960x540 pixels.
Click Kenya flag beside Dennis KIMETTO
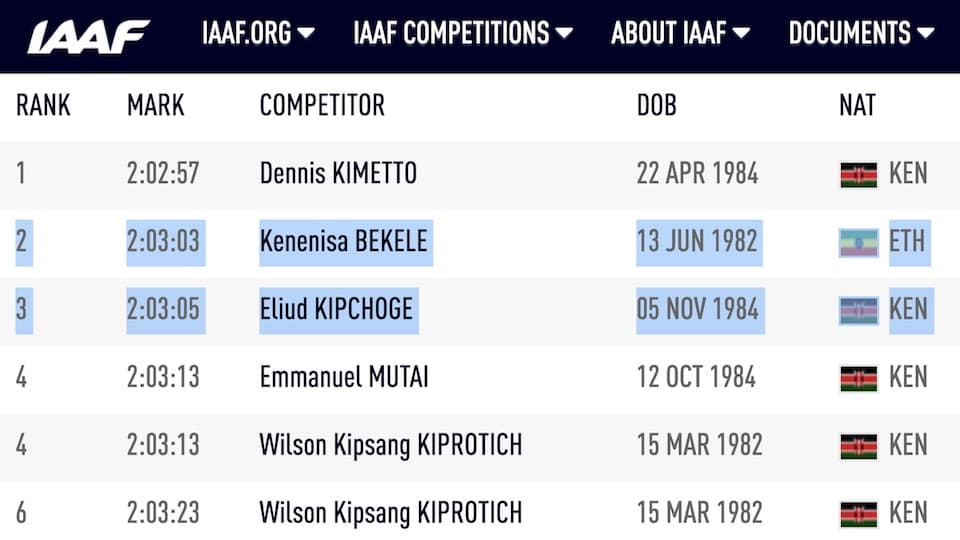coord(858,175)
